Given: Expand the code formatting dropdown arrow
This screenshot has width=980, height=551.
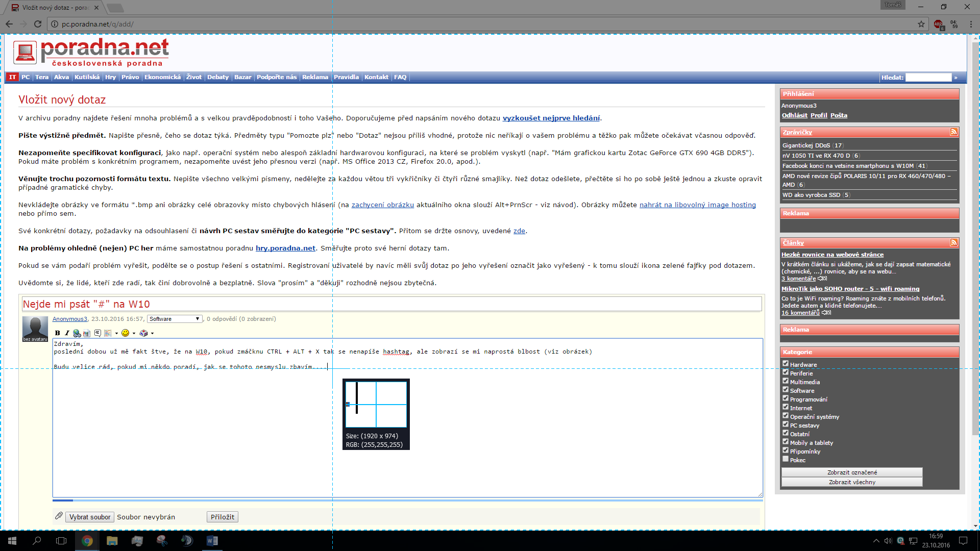Looking at the screenshot, I should pos(116,334).
